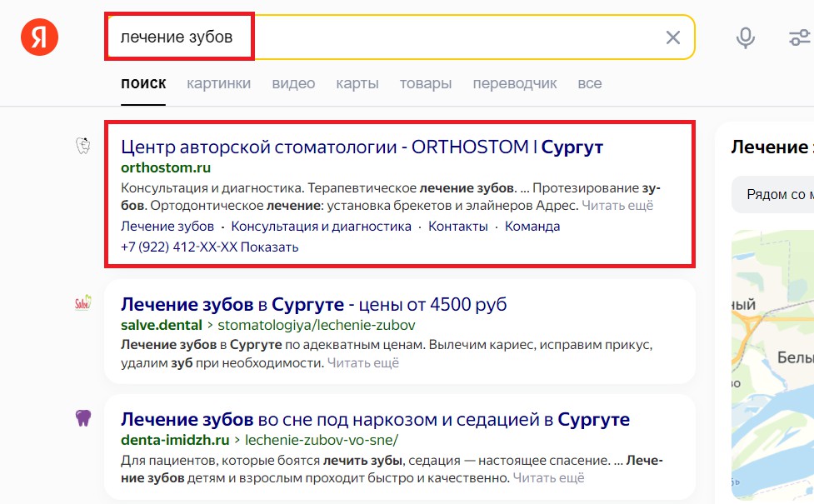This screenshot has height=504, width=814.
Task: Switch to the "картинки" tab
Action: tap(218, 83)
